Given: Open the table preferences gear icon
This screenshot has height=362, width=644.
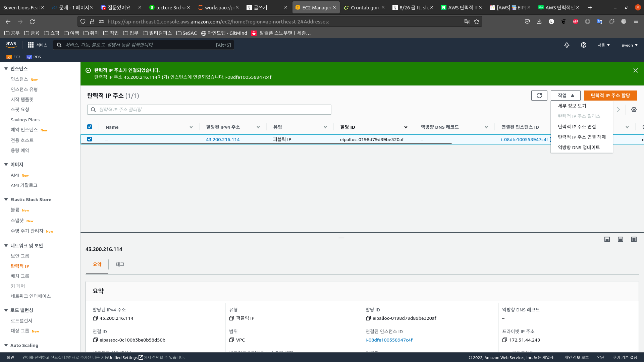Looking at the screenshot, I should 634,110.
